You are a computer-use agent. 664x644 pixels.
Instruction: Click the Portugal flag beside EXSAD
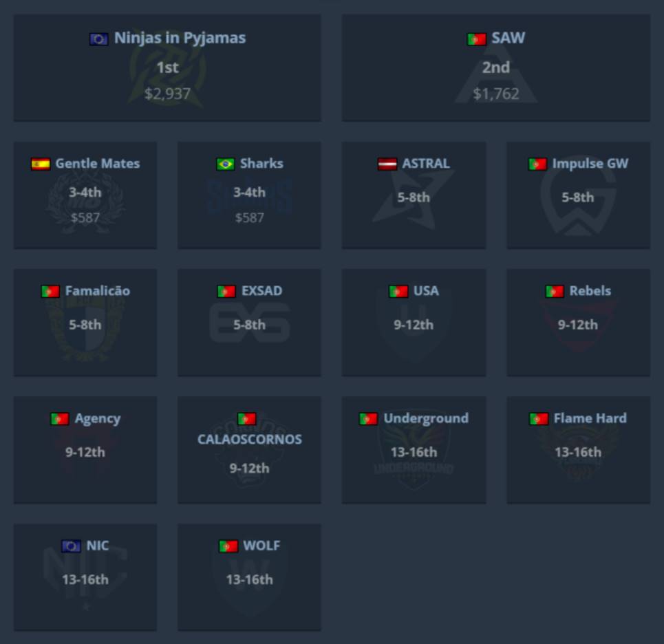(x=226, y=291)
